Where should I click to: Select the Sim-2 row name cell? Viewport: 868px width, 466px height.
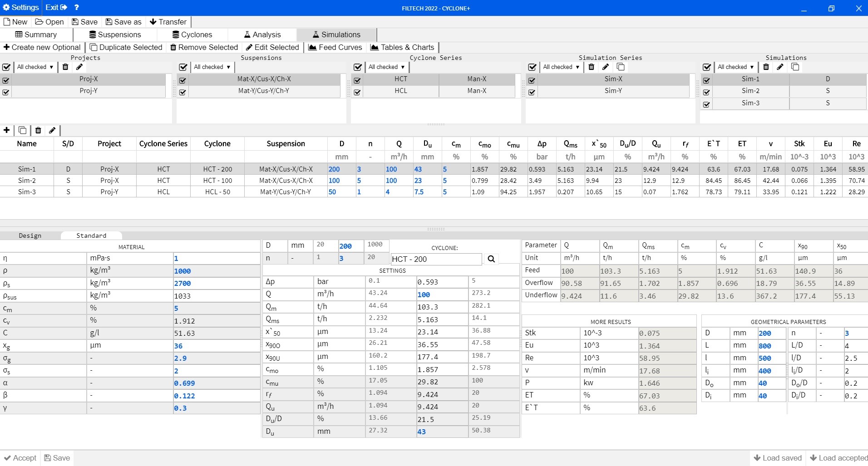pos(27,180)
